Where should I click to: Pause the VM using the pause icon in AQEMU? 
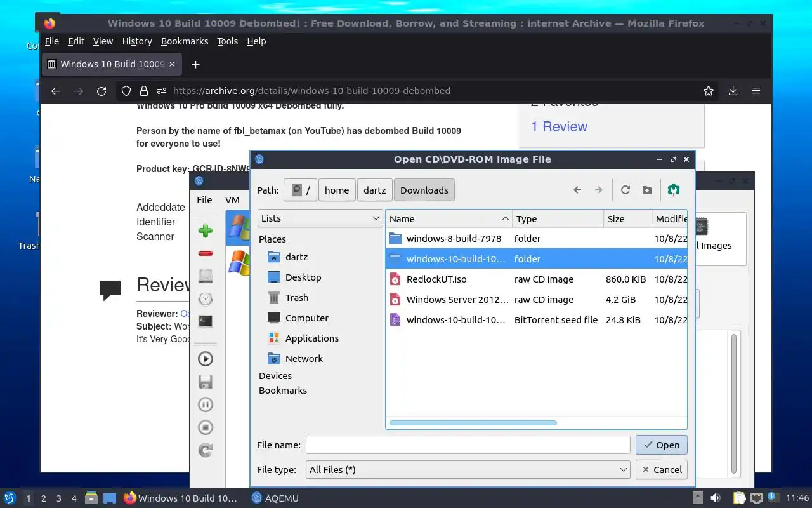tap(205, 404)
